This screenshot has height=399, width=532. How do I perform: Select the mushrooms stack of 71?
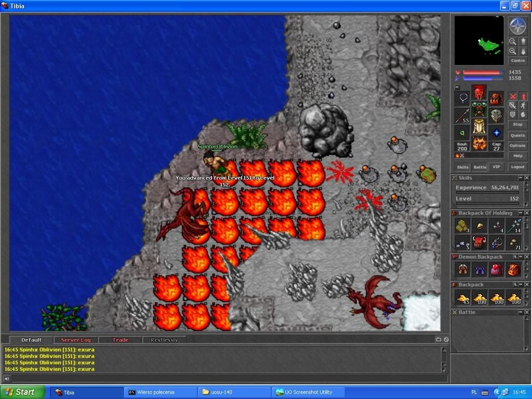tap(514, 243)
